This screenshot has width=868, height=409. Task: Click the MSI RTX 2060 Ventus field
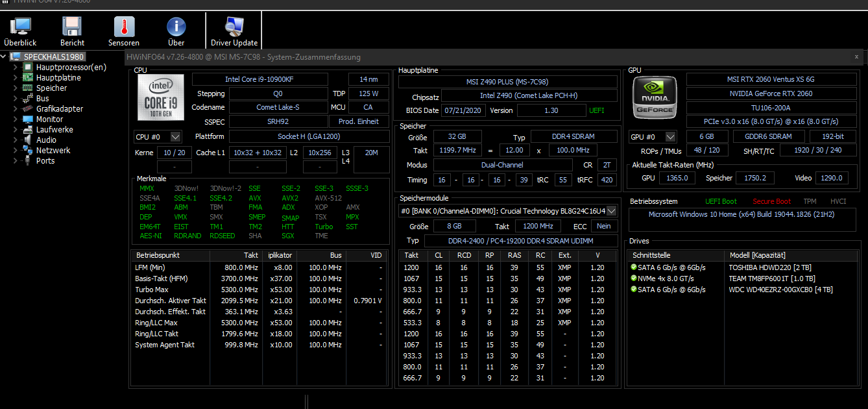[771, 79]
